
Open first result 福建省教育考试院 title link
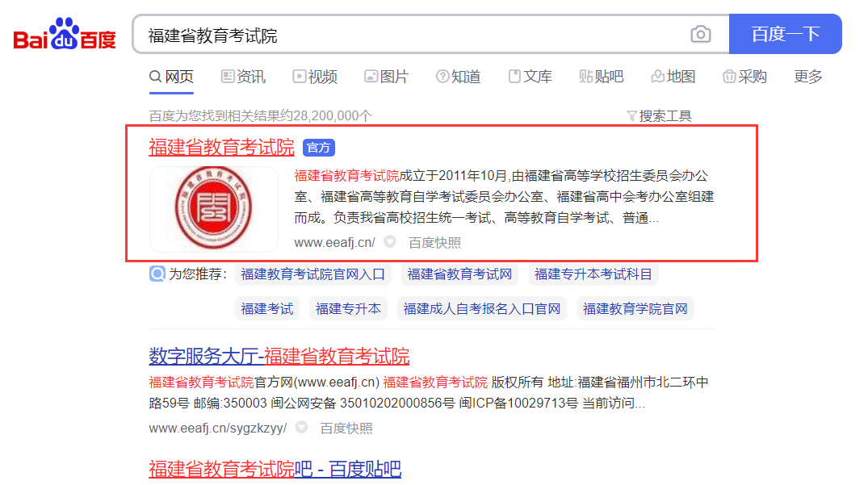[x=221, y=147]
